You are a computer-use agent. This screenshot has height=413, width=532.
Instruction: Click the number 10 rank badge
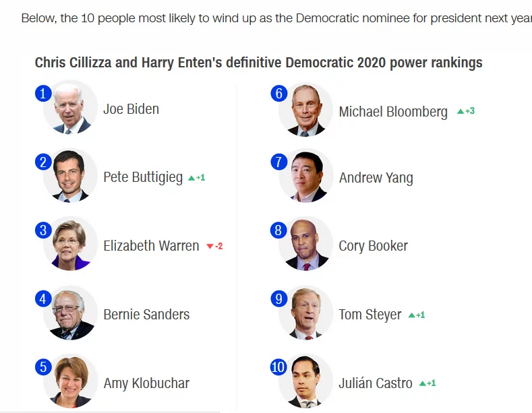click(278, 367)
